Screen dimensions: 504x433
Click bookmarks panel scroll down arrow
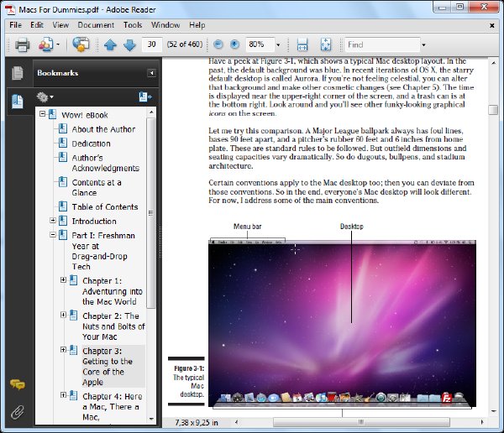click(x=151, y=419)
